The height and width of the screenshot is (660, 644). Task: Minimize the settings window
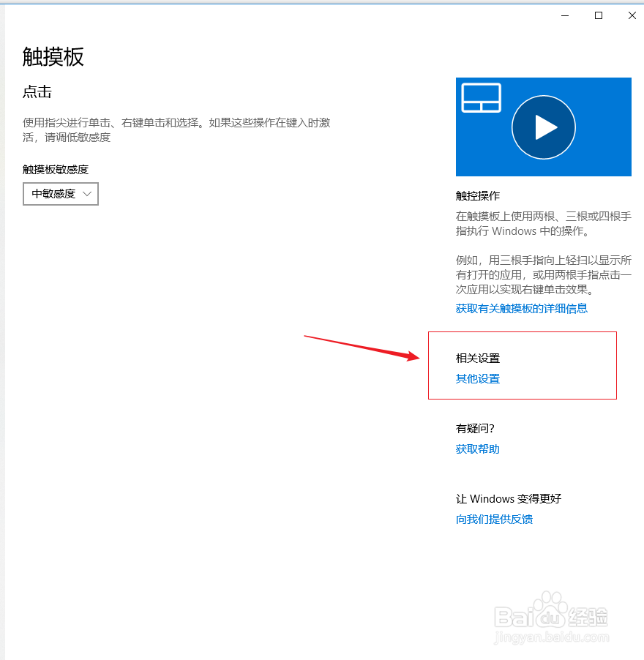point(564,15)
